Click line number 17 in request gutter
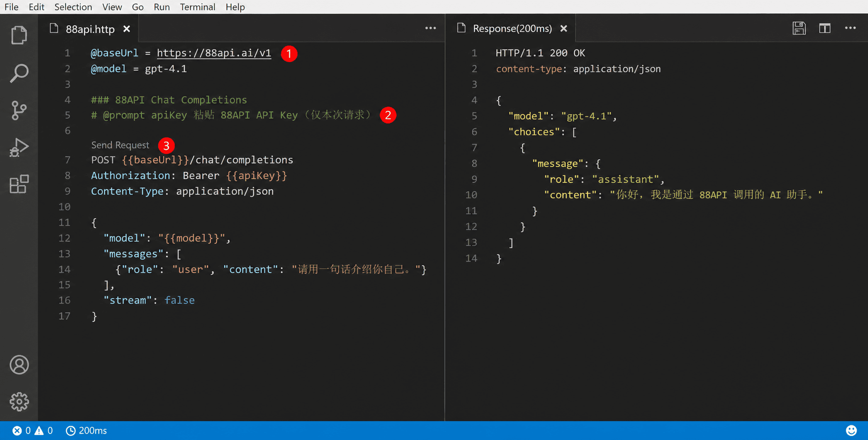This screenshot has width=868, height=440. coord(65,316)
